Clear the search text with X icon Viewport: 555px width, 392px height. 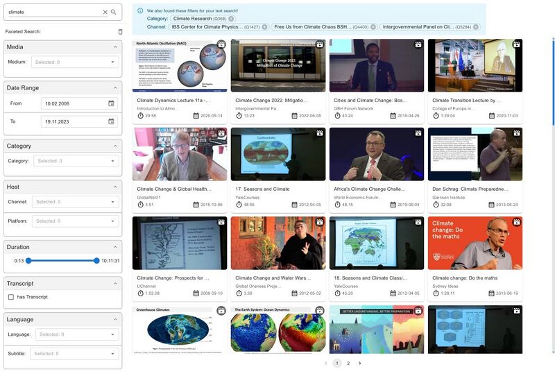[x=105, y=12]
